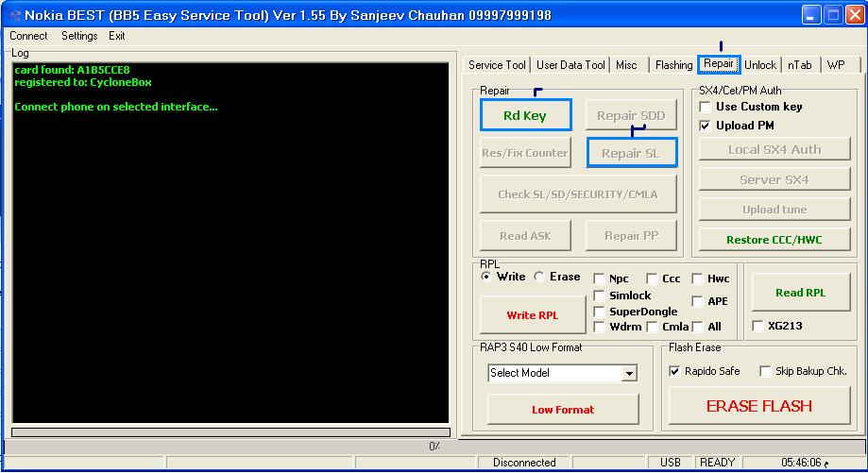
Task: Enable the Use Custom key checkbox
Action: click(x=705, y=107)
